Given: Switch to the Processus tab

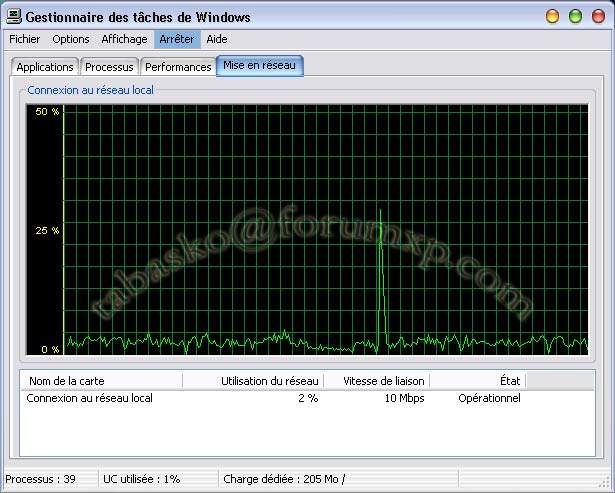Looking at the screenshot, I should pyautogui.click(x=109, y=67).
